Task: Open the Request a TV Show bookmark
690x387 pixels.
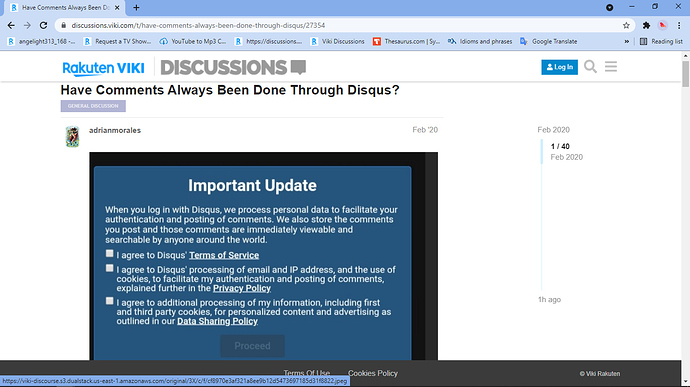Action: [117, 41]
